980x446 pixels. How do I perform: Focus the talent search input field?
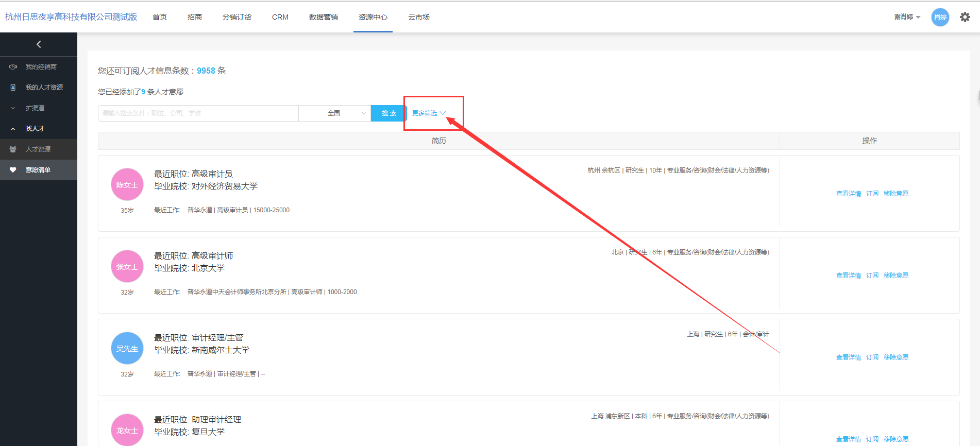[x=198, y=113]
